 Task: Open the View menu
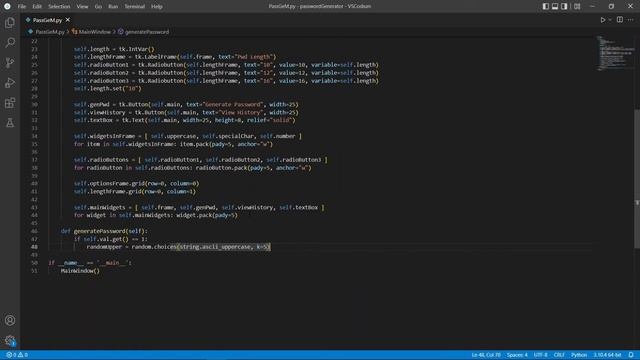tap(82, 7)
